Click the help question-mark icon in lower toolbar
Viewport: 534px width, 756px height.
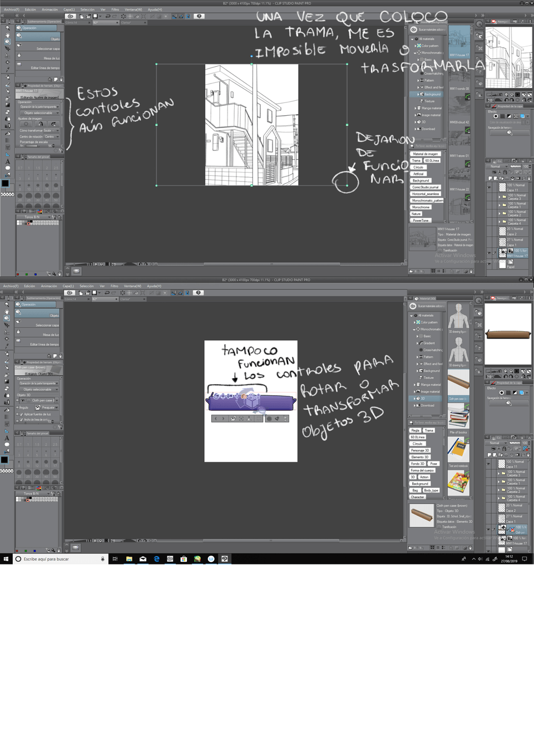click(x=198, y=293)
